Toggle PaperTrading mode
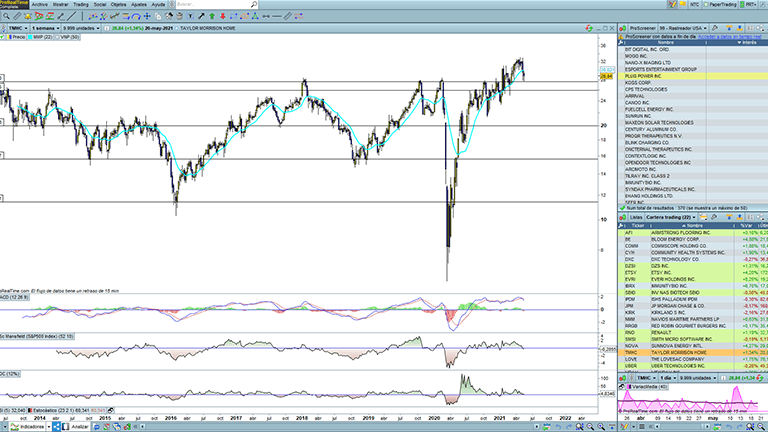This screenshot has width=768, height=432. click(720, 4)
